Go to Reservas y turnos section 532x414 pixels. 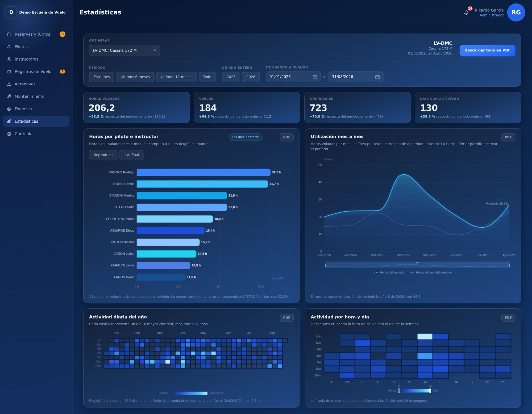click(x=36, y=34)
